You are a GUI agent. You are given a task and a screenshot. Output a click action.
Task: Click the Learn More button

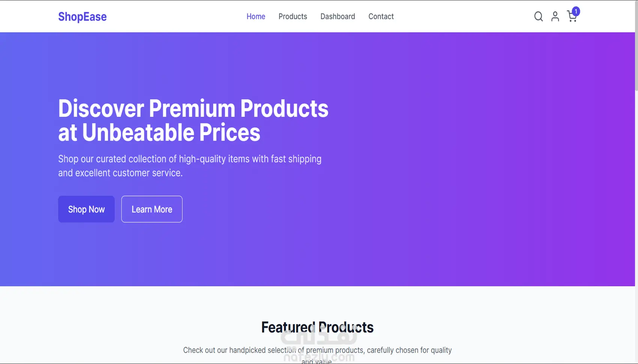point(152,209)
